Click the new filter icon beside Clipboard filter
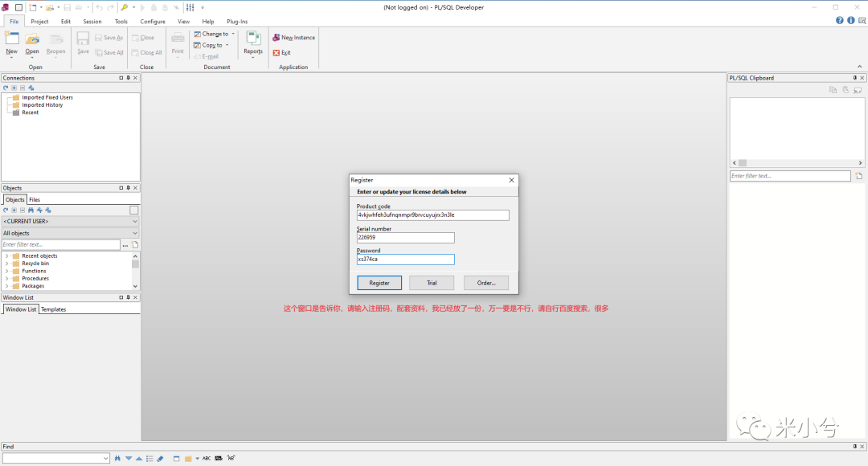The image size is (868, 466). click(858, 176)
